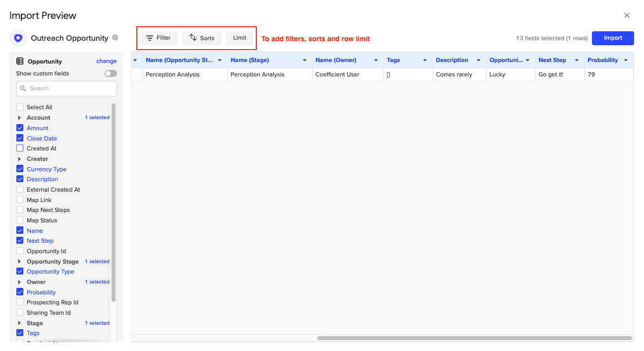Check the Opportunity Id field
Screen dimensions: 644x351
tap(20, 251)
